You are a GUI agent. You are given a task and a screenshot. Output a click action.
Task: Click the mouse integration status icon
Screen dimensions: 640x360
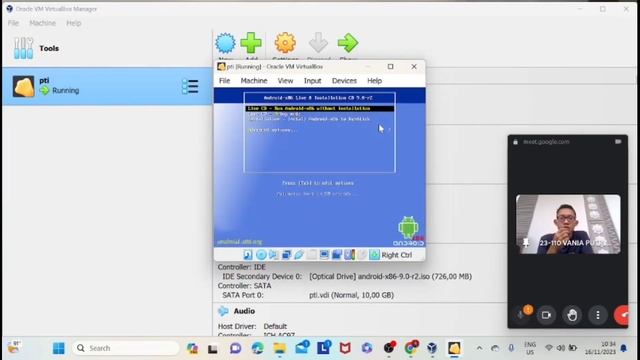[362, 255]
